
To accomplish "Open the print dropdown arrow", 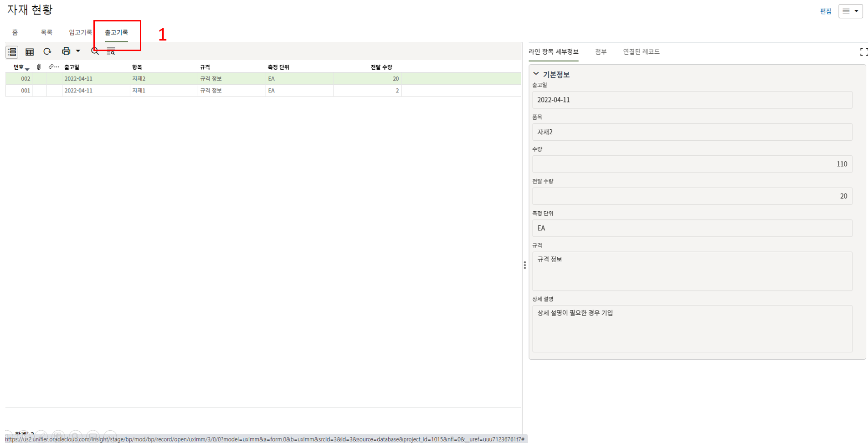I will [78, 51].
